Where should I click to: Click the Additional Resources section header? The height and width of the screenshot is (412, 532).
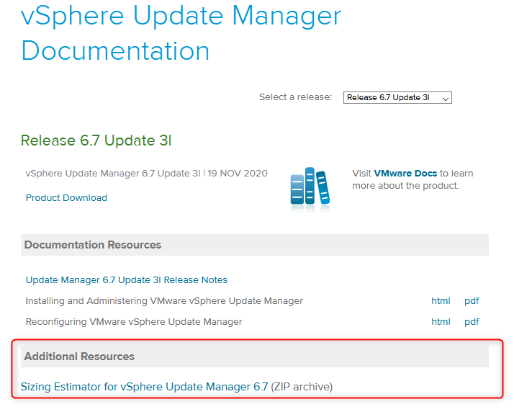(x=255, y=357)
